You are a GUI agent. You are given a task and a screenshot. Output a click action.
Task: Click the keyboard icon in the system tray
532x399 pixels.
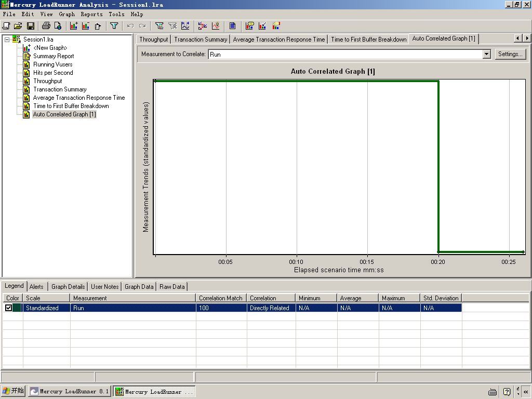click(x=493, y=392)
